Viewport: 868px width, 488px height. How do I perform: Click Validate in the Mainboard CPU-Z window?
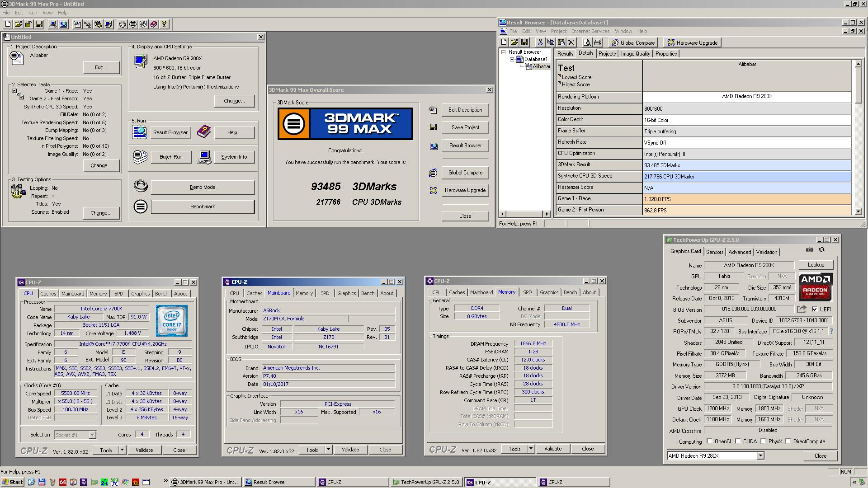point(350,450)
